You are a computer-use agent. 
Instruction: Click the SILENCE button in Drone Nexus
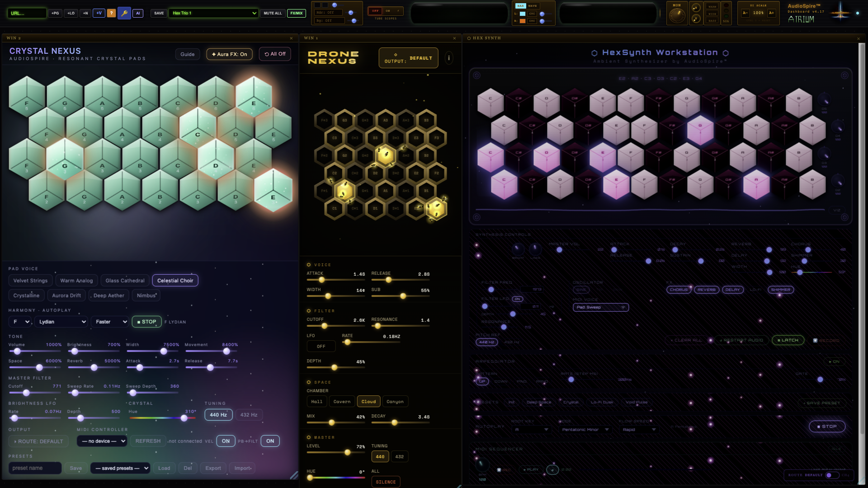click(386, 482)
